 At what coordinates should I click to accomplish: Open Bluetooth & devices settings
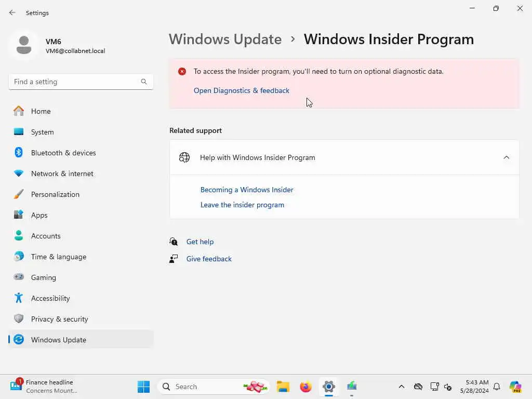point(81,153)
